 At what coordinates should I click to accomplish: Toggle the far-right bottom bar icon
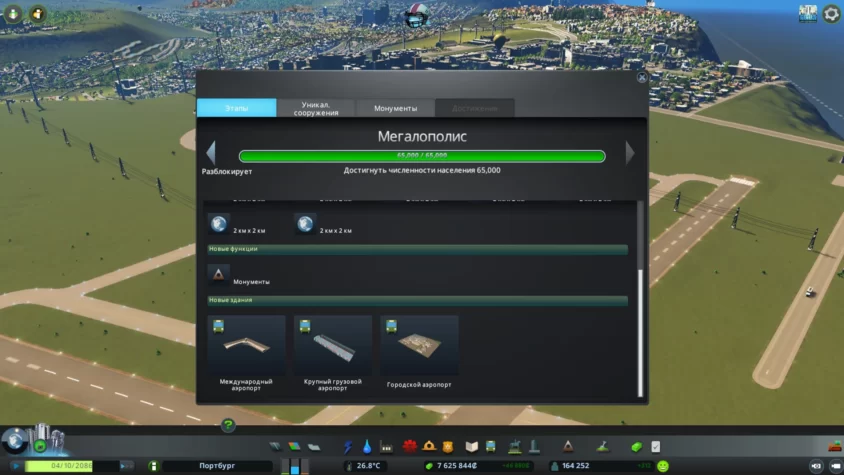tap(835, 466)
